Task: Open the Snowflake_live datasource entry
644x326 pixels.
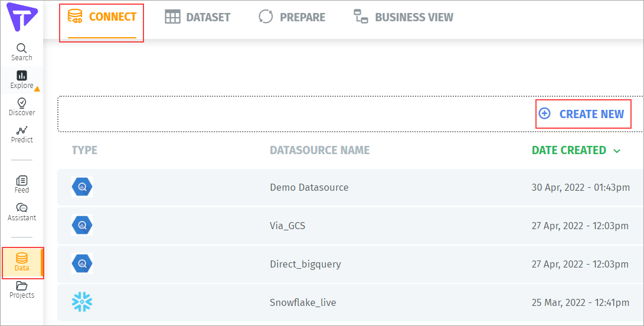Action: (303, 302)
